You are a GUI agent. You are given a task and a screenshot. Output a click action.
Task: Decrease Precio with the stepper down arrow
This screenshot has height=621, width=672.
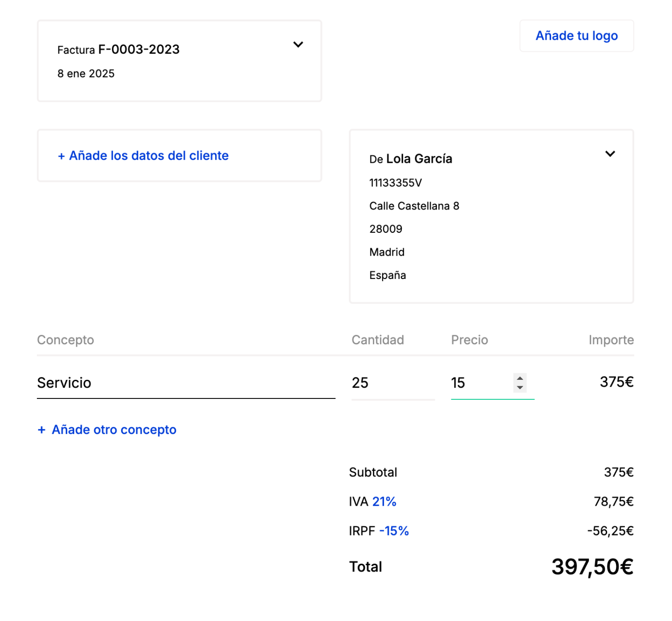tap(519, 388)
